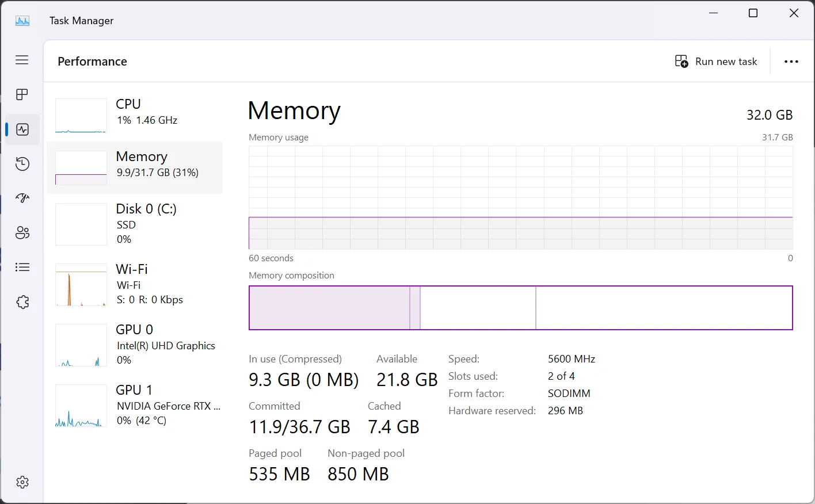Select GPU 0 Intel UHD Graphics
This screenshot has width=815, height=504.
[135, 345]
